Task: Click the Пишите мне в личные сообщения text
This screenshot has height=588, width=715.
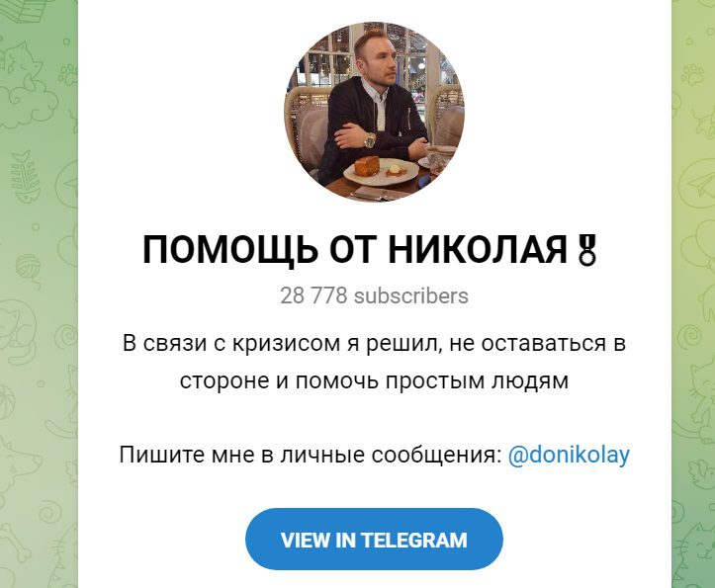Action: [311, 455]
